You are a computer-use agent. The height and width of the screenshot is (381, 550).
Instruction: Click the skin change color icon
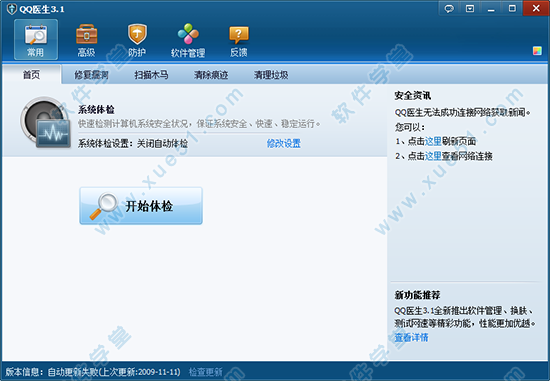click(537, 51)
